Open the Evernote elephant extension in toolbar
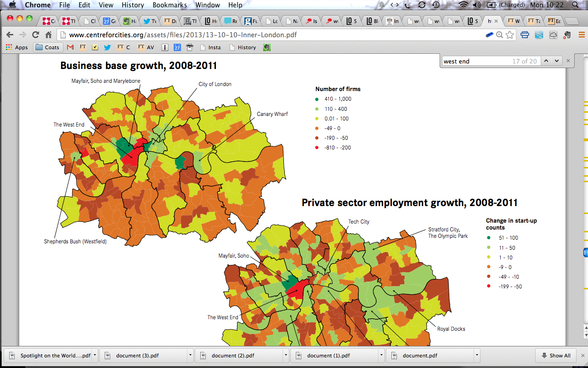 click(568, 35)
